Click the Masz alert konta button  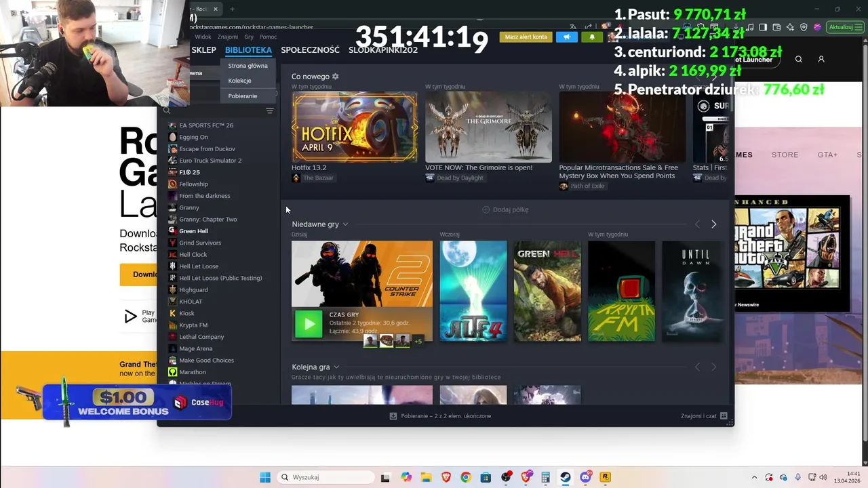click(x=526, y=37)
